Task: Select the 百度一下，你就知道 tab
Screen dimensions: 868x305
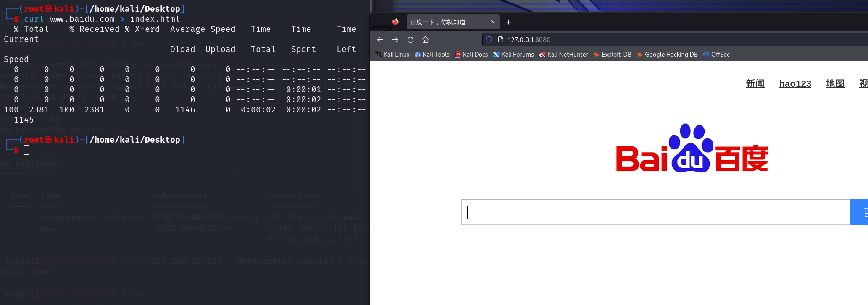Action: point(452,22)
